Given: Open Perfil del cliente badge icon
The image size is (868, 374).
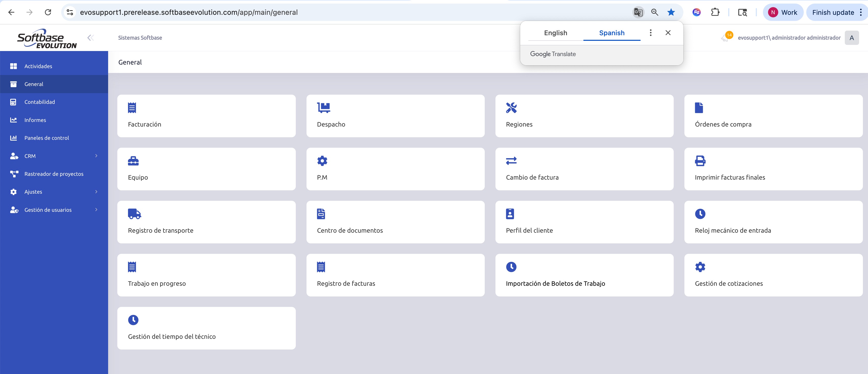Looking at the screenshot, I should click(x=510, y=214).
